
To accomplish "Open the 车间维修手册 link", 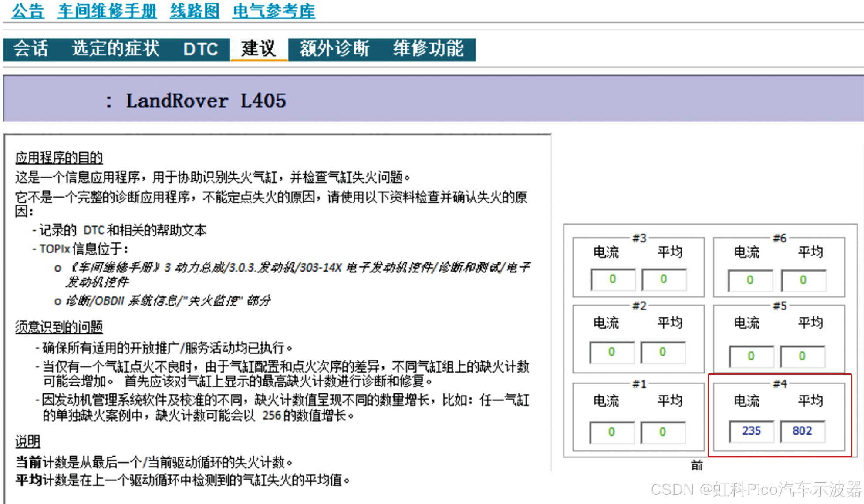I will (x=107, y=11).
